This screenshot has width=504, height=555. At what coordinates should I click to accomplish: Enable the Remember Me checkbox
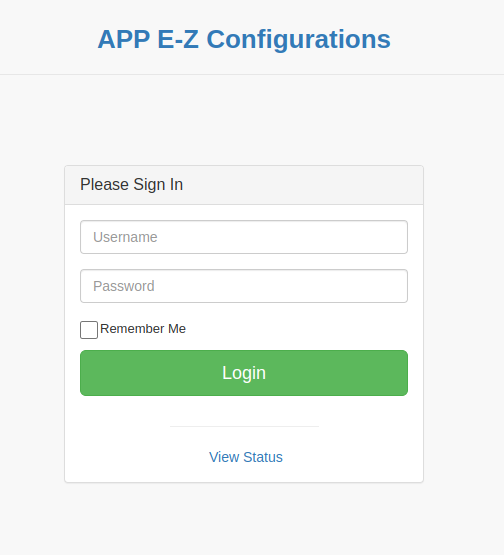pyautogui.click(x=89, y=330)
